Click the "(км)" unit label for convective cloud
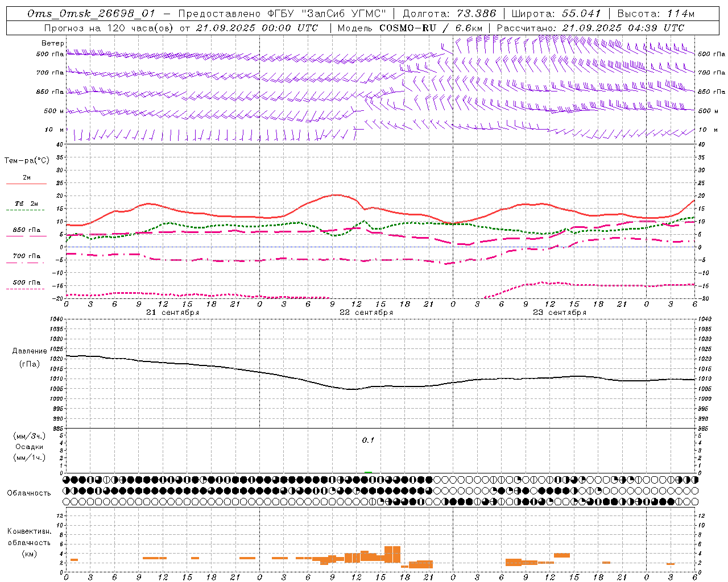This screenshot has width=728, height=582. click(x=29, y=554)
